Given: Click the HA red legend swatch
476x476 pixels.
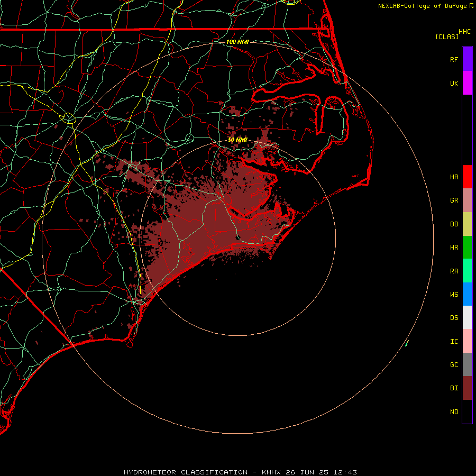Looking at the screenshot, I should [467, 177].
